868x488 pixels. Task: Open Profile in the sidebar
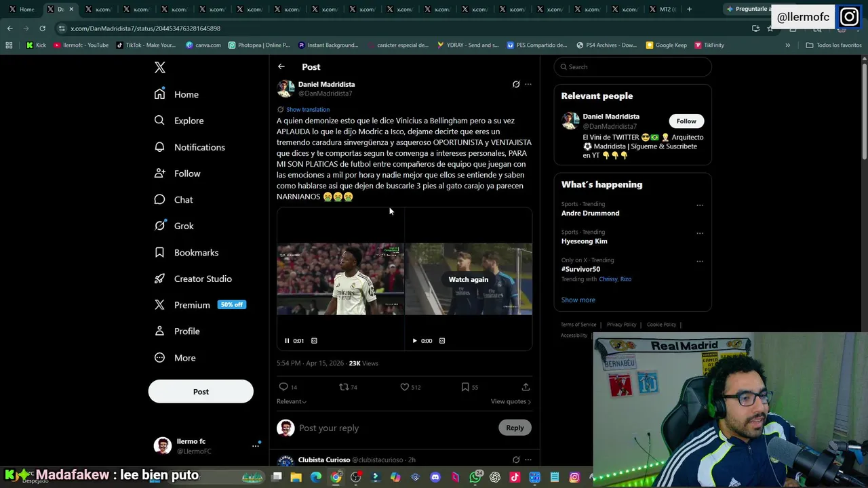177,331
